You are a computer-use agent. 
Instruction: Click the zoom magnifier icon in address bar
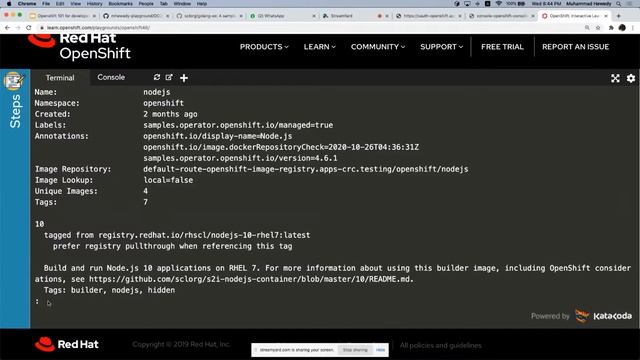[587, 27]
